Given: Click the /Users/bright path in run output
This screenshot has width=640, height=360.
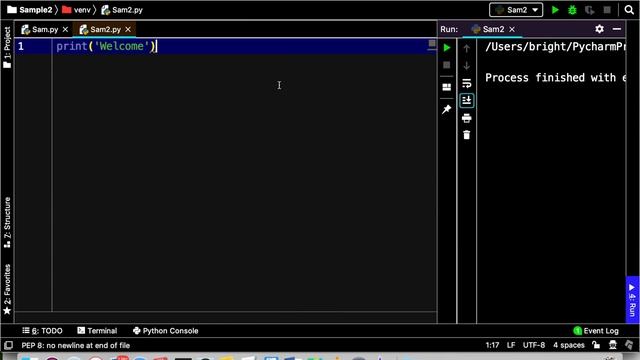Looking at the screenshot, I should [555, 47].
